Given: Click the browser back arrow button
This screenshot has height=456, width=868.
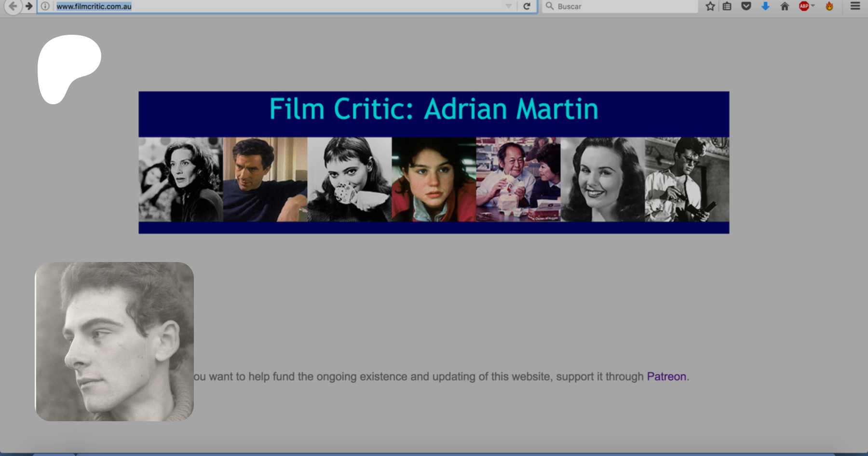Looking at the screenshot, I should (13, 6).
